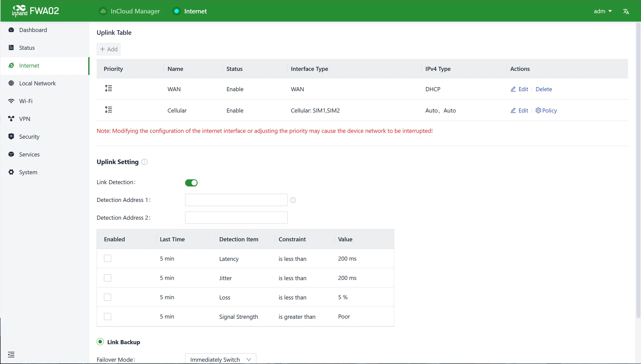Screen dimensions: 641x364
Task: Click the 'DHCP' IPv4 type cell
Action: [433, 89]
